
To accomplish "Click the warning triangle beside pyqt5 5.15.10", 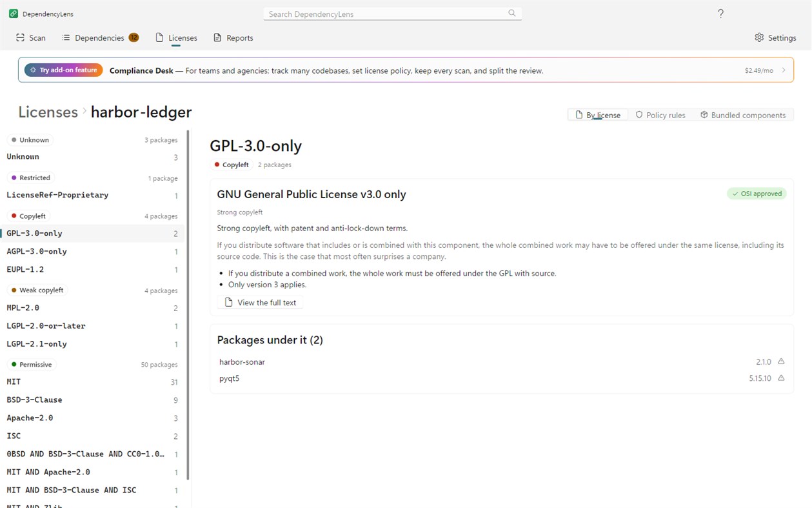I will 781,378.
